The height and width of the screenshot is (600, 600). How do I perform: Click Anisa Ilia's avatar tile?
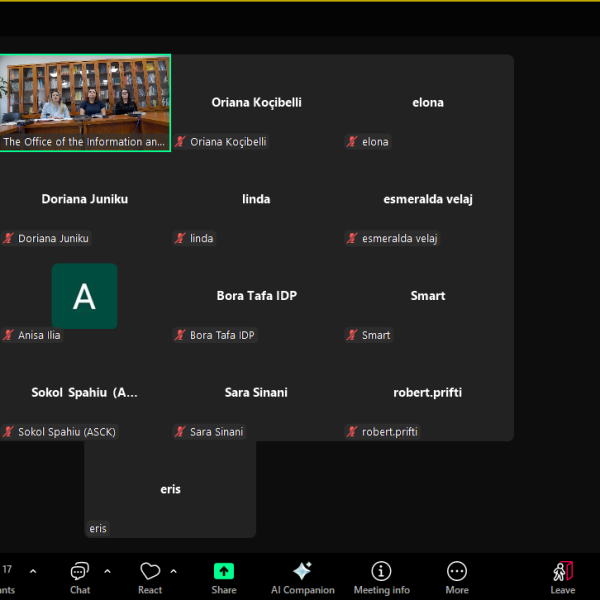[84, 296]
